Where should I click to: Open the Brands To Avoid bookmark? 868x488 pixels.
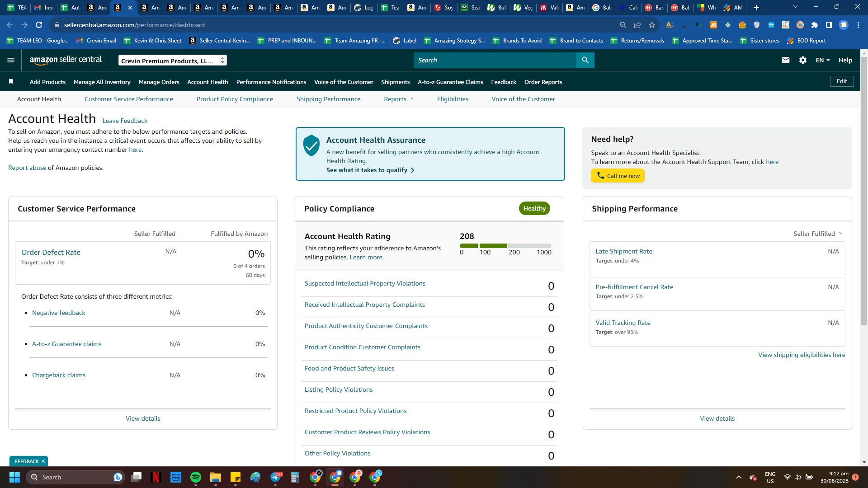(517, 41)
